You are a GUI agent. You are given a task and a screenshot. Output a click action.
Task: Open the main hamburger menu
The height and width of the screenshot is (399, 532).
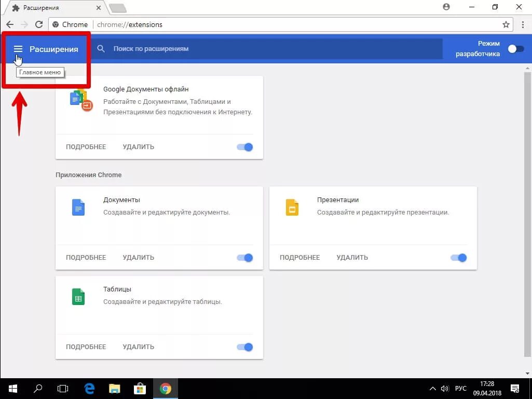[18, 49]
